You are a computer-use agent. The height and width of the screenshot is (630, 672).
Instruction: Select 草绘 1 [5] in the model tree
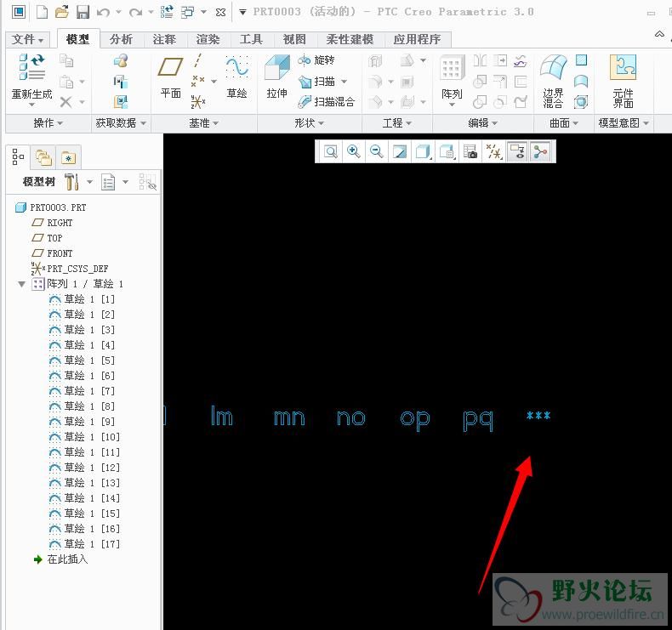click(82, 360)
